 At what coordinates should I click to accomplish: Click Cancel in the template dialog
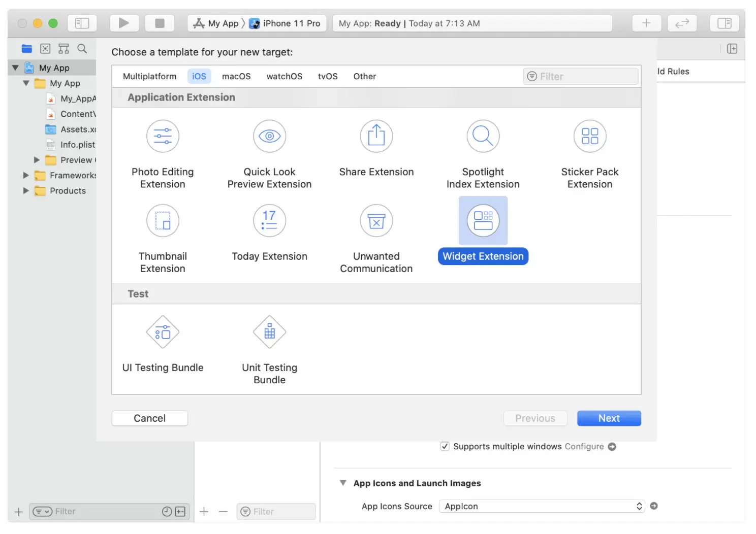150,418
